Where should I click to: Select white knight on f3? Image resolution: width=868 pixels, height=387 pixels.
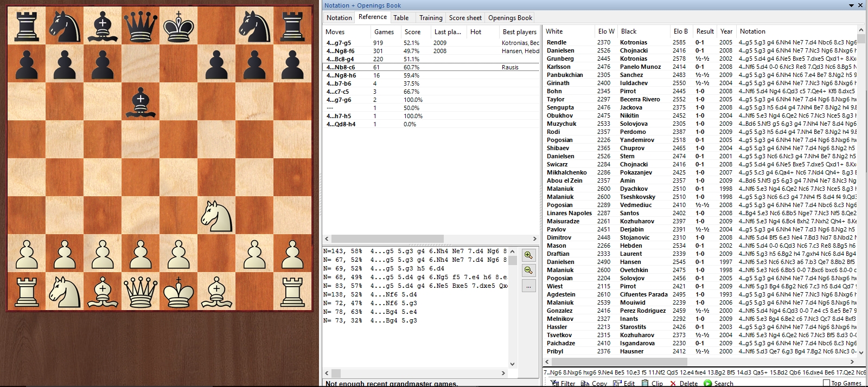pyautogui.click(x=216, y=215)
